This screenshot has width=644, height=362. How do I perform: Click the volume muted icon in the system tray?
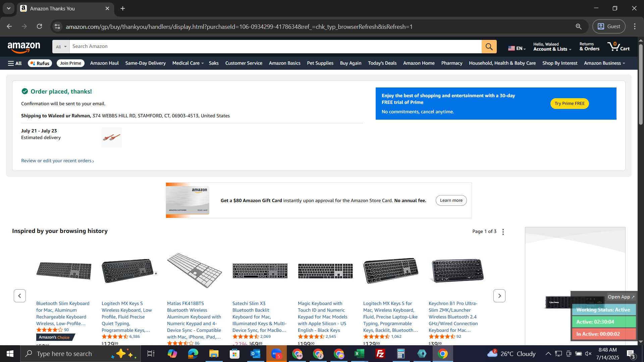(588, 354)
